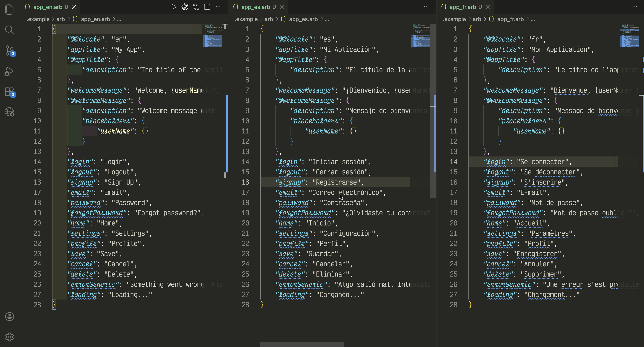The height and width of the screenshot is (347, 644).
Task: Open the Manage gear icon
Action: pos(10,337)
